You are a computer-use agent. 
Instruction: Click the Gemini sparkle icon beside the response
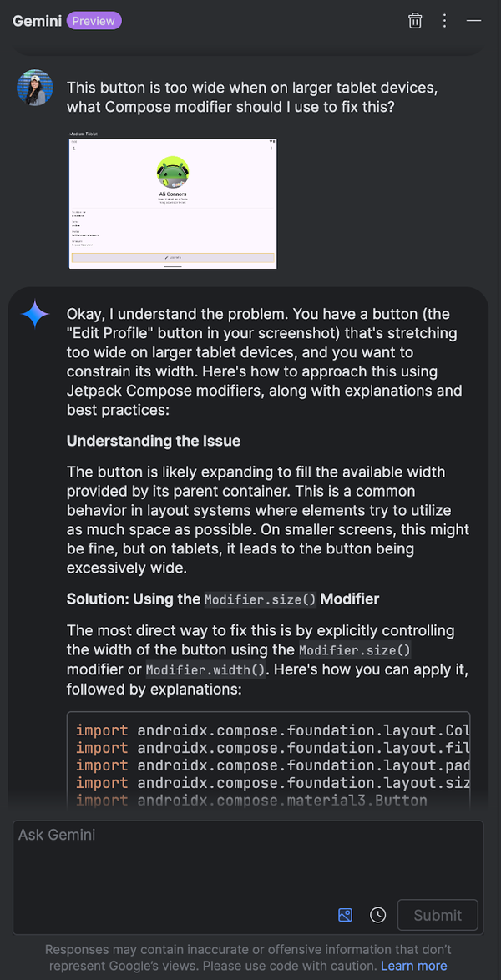coord(34,316)
